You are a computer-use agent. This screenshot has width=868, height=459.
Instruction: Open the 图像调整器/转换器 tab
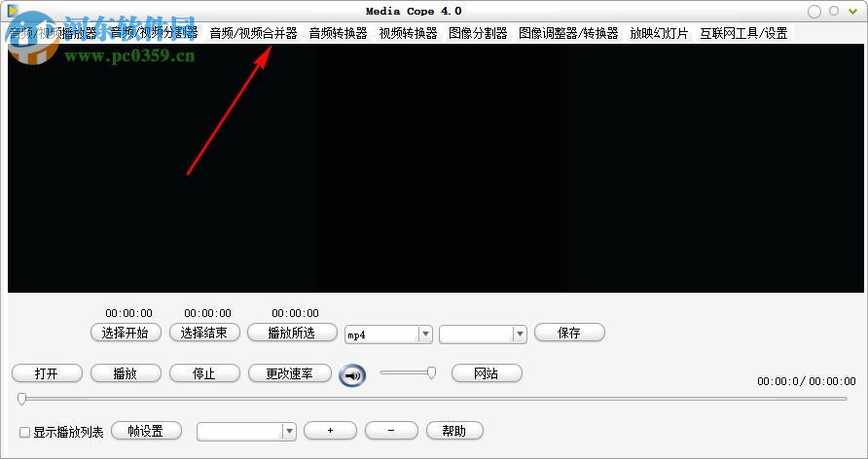coord(568,33)
